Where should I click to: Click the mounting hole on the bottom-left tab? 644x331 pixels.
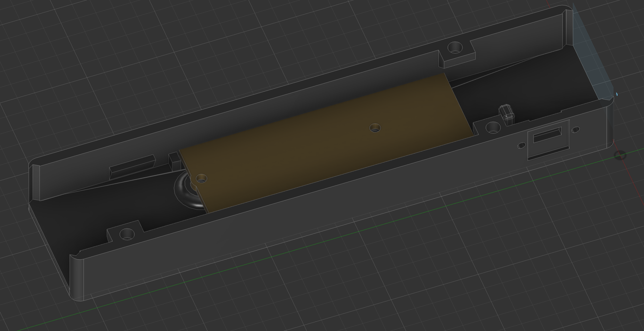point(127,234)
